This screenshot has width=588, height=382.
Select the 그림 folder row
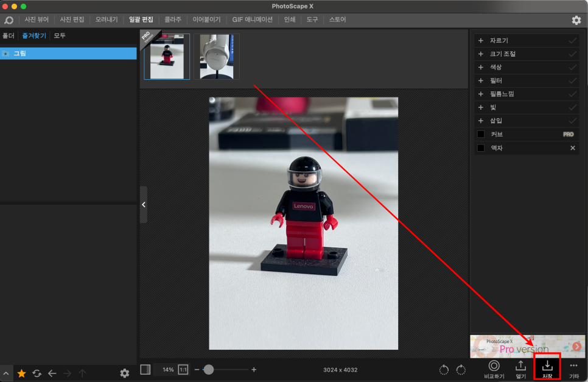(x=68, y=53)
